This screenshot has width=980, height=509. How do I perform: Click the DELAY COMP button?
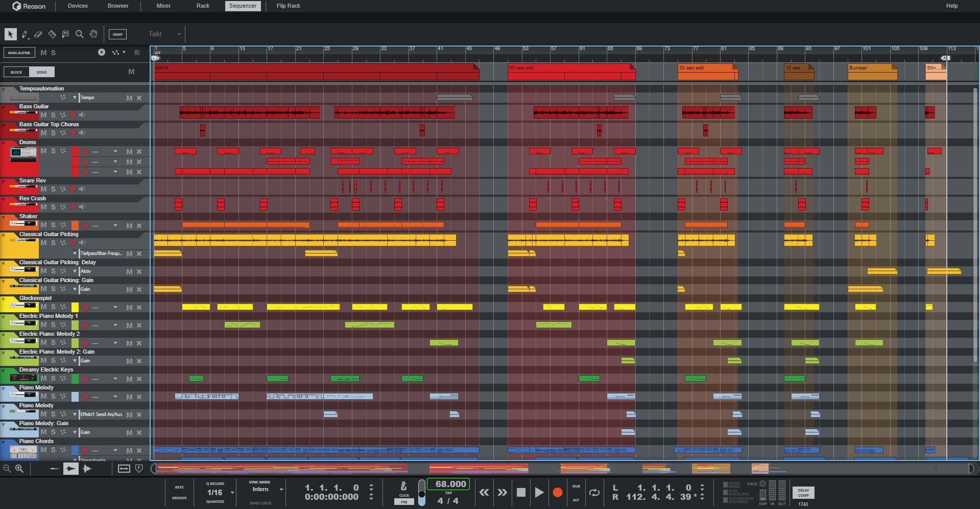(803, 493)
